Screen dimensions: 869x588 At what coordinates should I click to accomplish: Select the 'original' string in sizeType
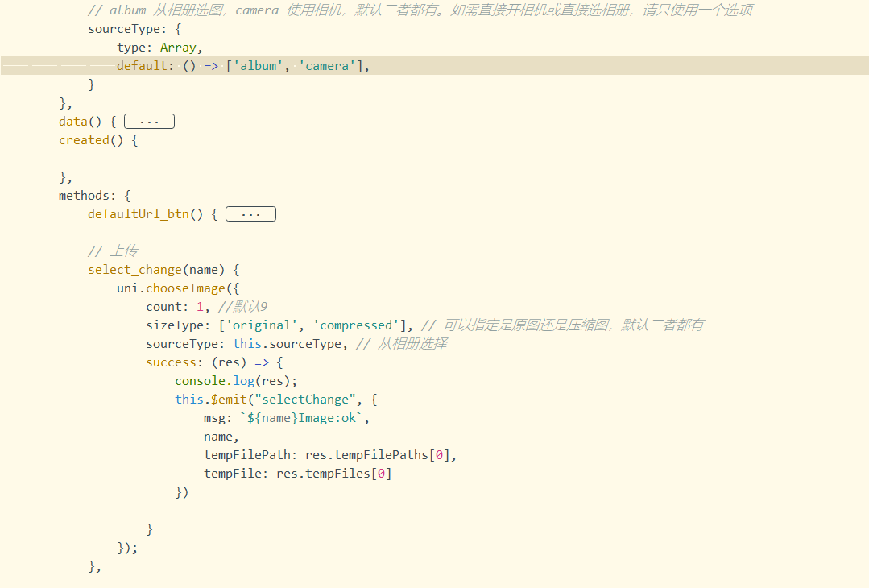click(x=262, y=325)
